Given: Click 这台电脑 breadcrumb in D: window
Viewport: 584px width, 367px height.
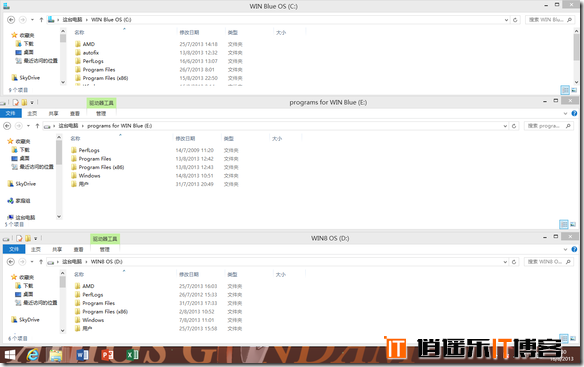Looking at the screenshot, I should [x=72, y=262].
